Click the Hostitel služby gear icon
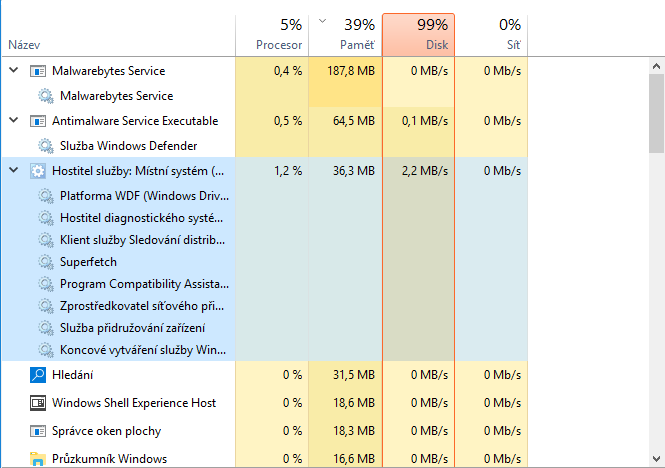 (x=38, y=171)
